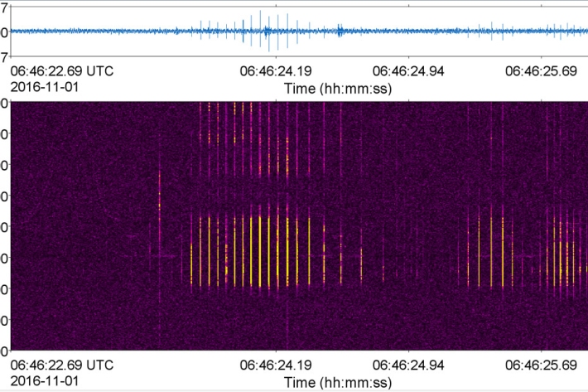Select the 2016-11-01 date below the spectrogram
Viewport: 588px width, 392px height.
coord(41,380)
